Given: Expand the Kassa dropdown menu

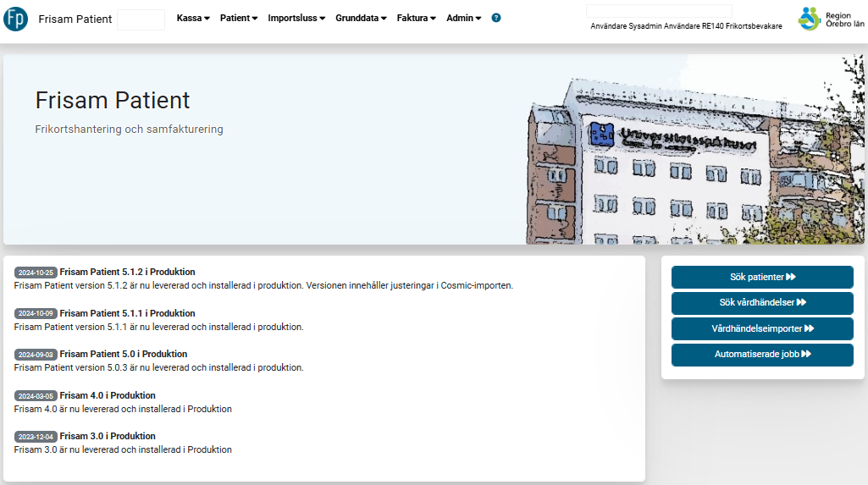Looking at the screenshot, I should coord(193,18).
